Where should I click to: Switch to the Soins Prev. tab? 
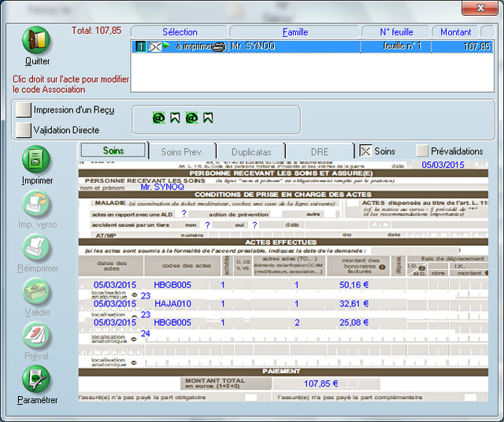[182, 151]
